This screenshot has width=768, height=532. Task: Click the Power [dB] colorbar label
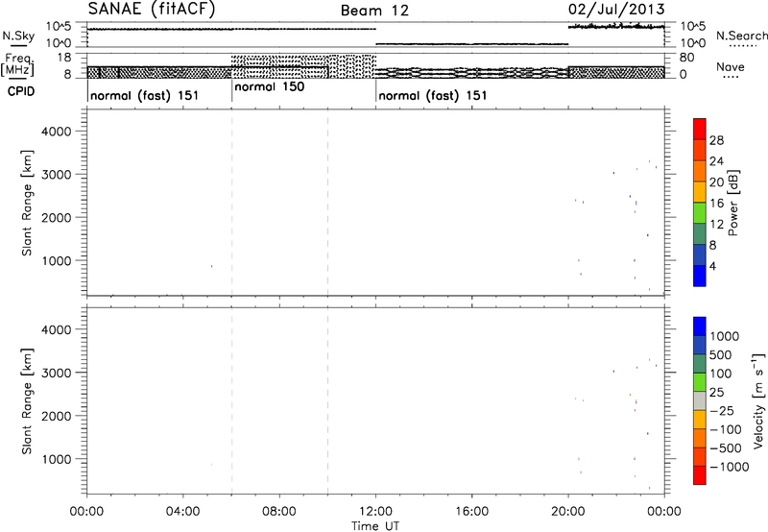(732, 203)
